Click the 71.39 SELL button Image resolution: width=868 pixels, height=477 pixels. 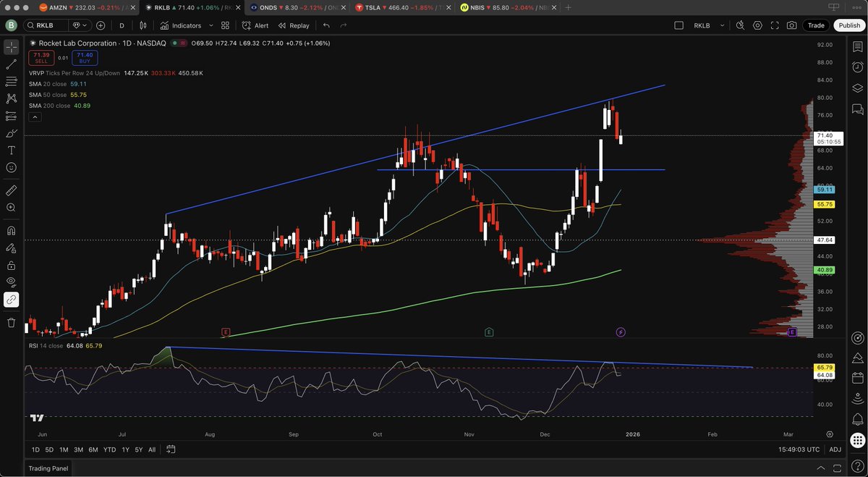(41, 58)
